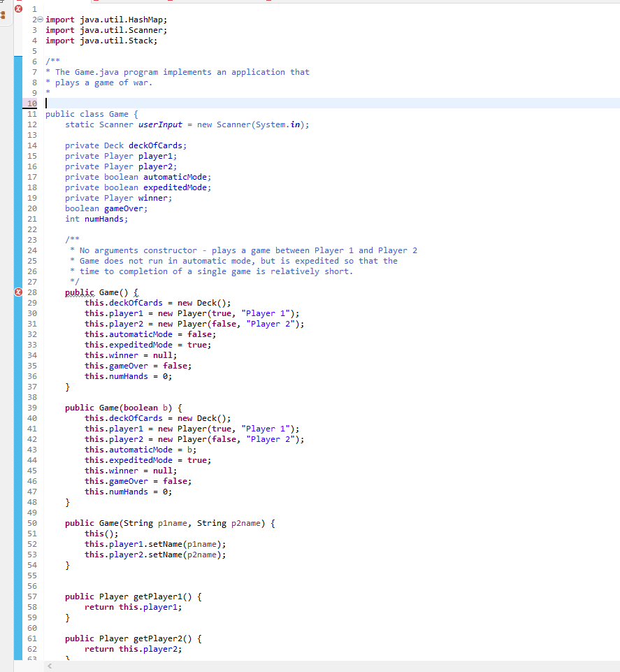Click the 'import java.util.Scanner;' statement

[106, 31]
